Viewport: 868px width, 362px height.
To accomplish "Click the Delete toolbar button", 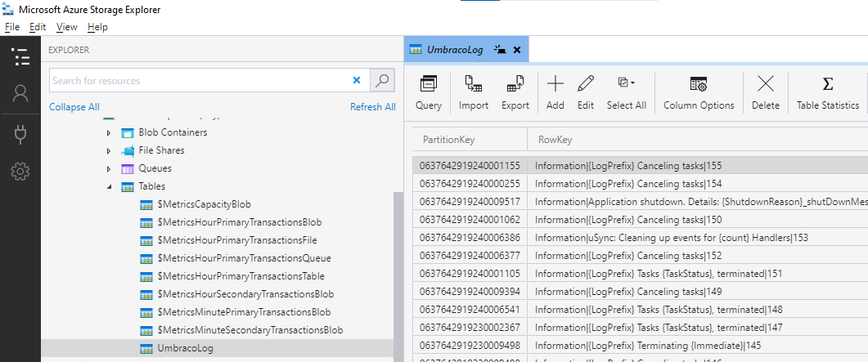I will tap(766, 93).
